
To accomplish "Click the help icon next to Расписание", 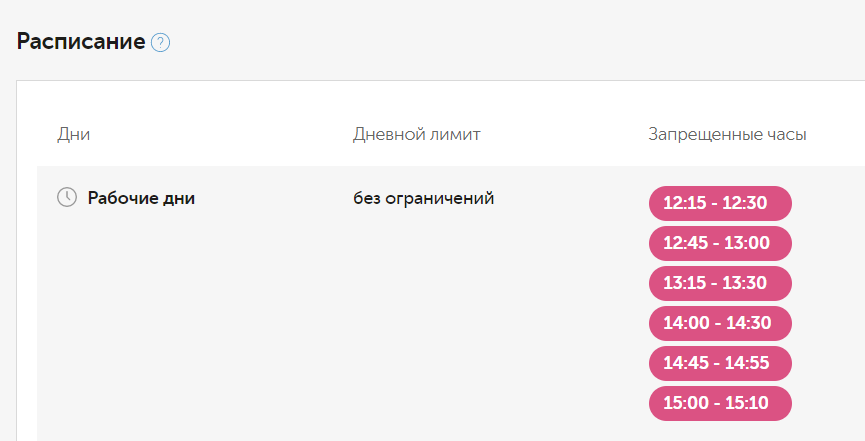I will tap(160, 43).
